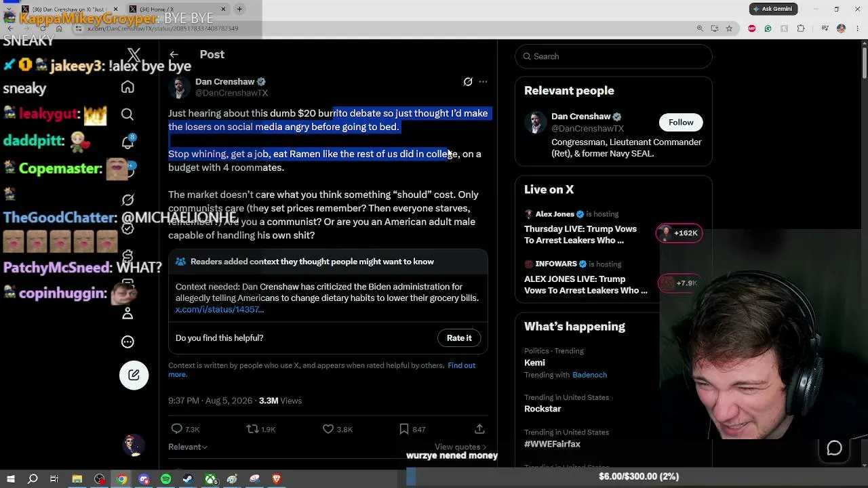Click the +162K listeners badge
The image size is (868, 488).
679,233
